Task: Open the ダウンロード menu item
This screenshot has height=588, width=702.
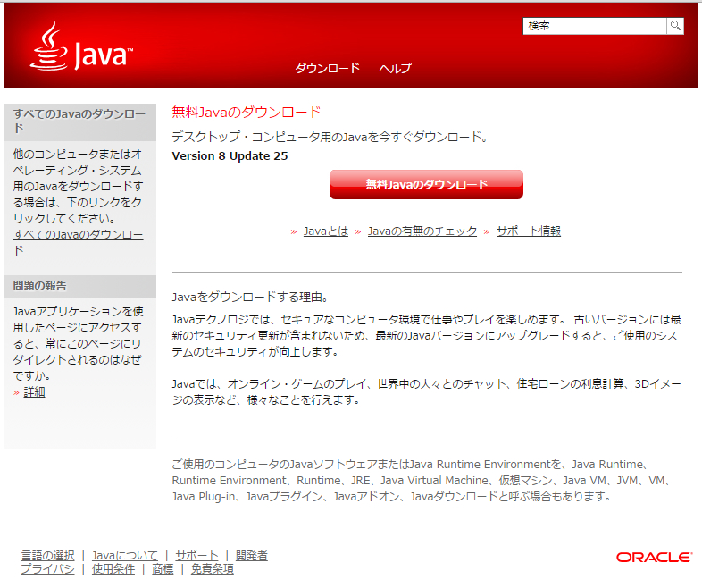Action: click(327, 69)
